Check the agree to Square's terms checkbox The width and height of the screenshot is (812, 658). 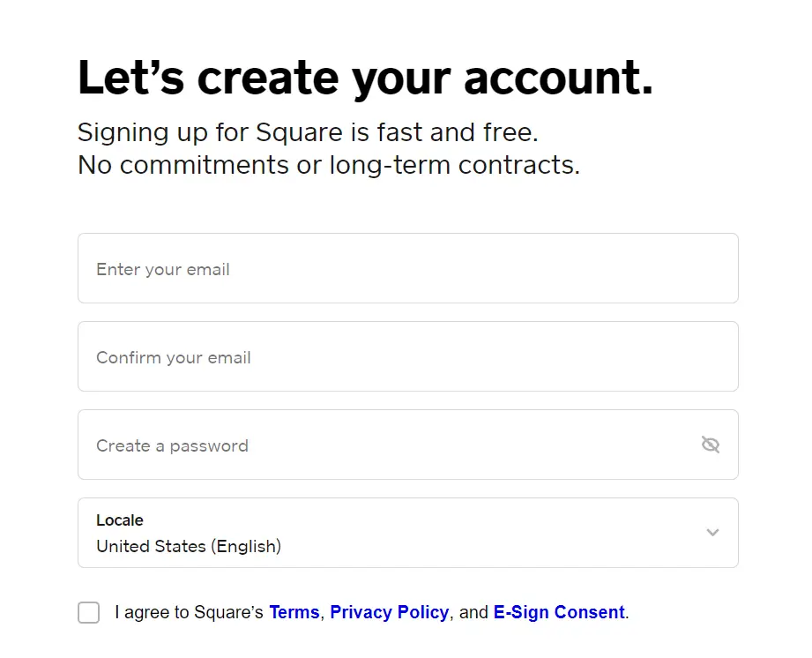click(x=88, y=612)
